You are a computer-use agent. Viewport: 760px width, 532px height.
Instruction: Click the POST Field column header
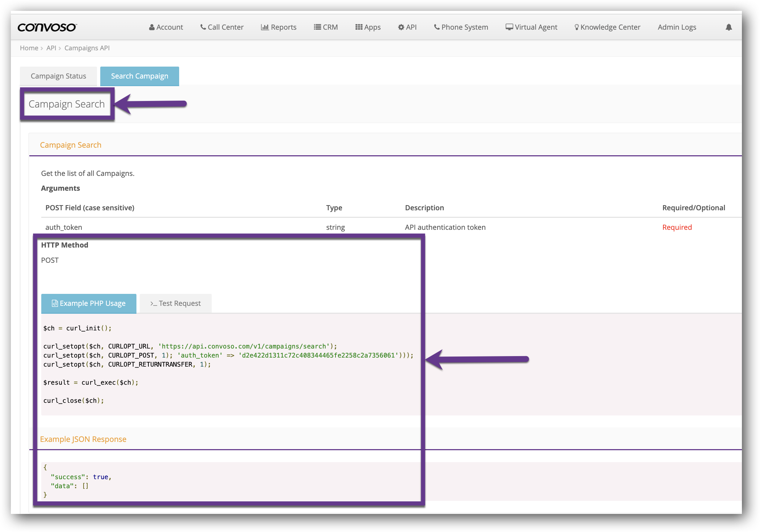(90, 208)
